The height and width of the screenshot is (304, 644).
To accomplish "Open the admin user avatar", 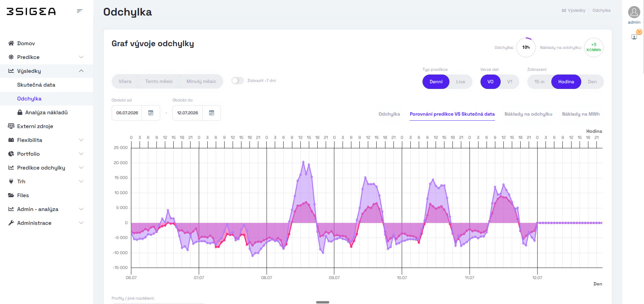I will [x=634, y=12].
